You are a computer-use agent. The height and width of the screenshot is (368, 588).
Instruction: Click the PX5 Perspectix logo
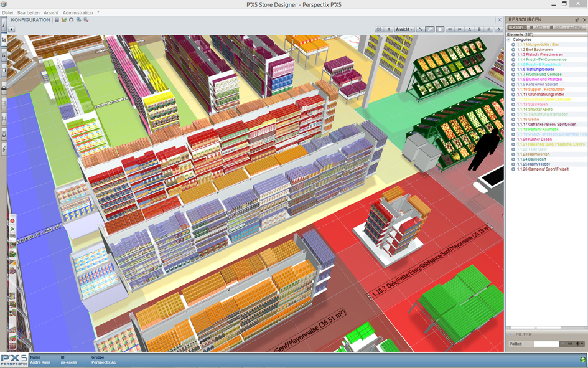click(x=14, y=360)
